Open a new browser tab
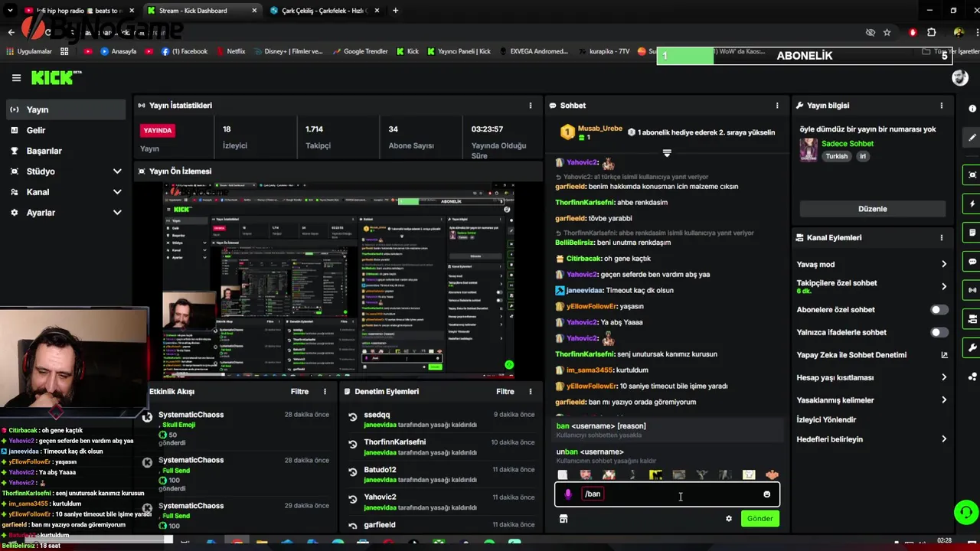The image size is (980, 551). click(395, 11)
